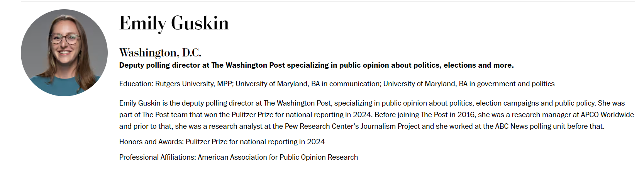644x169 pixels.
Task: Select the Washington, D.C. location heading
Action: [x=160, y=52]
